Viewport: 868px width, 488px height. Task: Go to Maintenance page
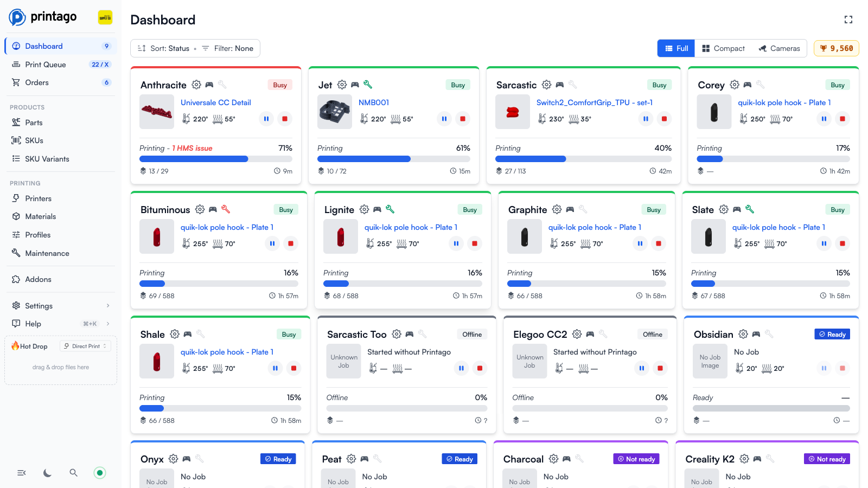61,253
